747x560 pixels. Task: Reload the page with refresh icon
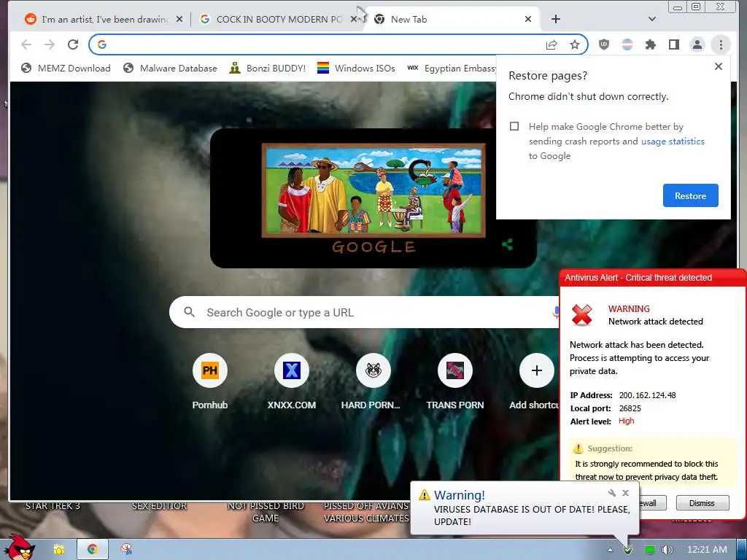tap(73, 44)
